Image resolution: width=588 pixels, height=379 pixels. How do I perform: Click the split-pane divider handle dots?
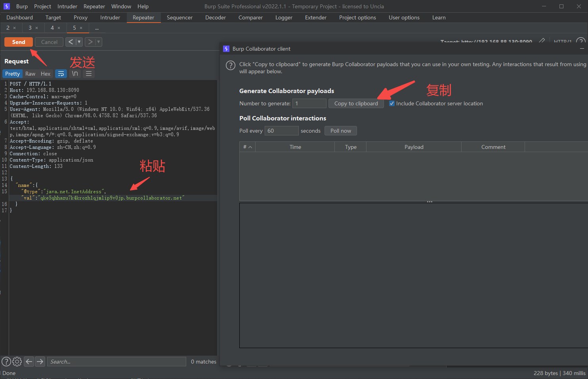430,202
